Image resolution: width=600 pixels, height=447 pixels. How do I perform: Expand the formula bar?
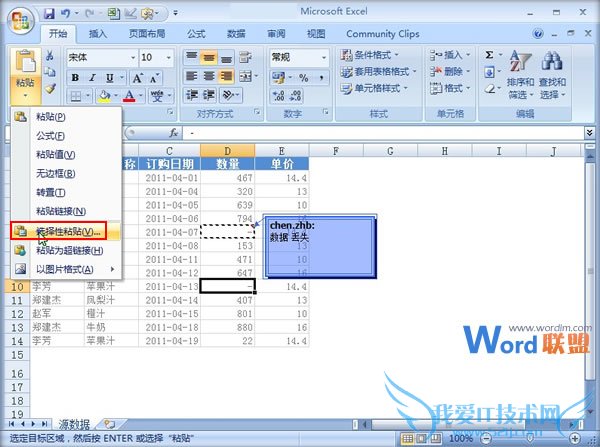[x=589, y=133]
